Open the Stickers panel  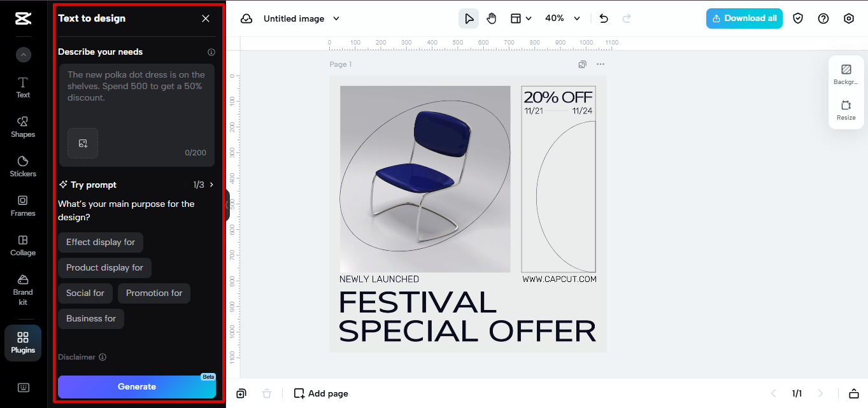pyautogui.click(x=22, y=166)
